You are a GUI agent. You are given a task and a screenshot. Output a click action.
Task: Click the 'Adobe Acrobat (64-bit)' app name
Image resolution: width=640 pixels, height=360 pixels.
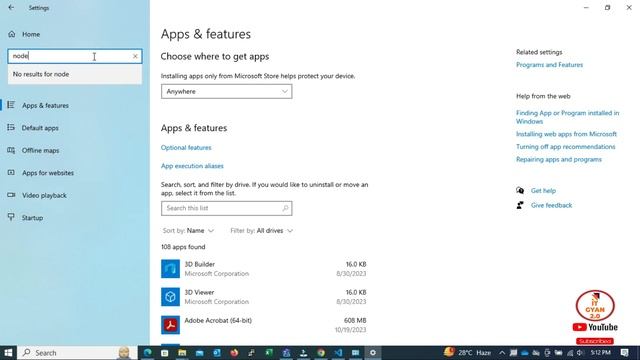[218, 320]
